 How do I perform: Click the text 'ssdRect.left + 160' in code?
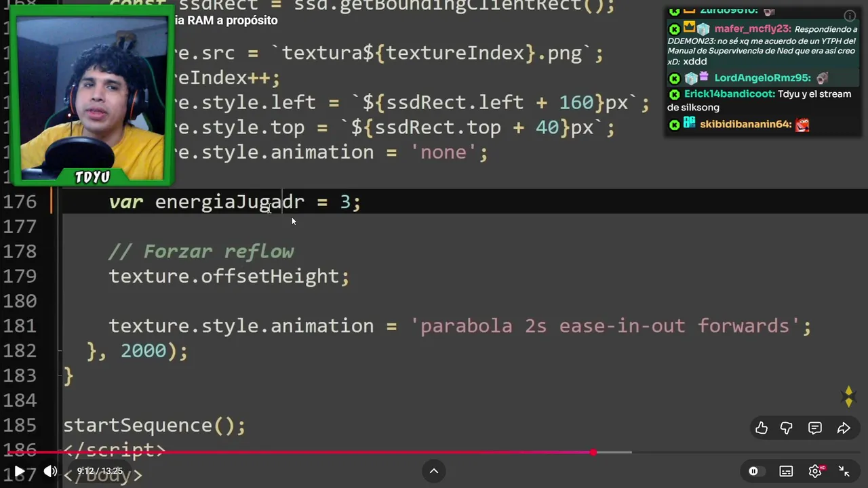(x=490, y=103)
